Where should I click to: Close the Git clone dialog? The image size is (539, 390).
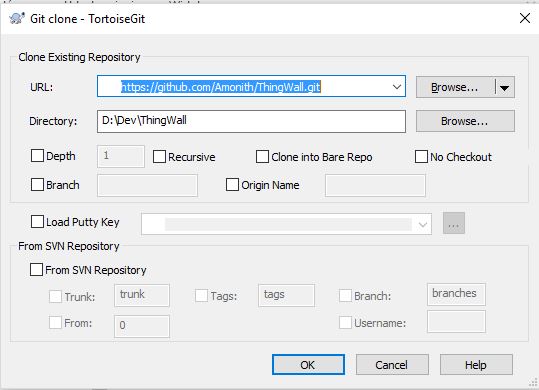[525, 18]
